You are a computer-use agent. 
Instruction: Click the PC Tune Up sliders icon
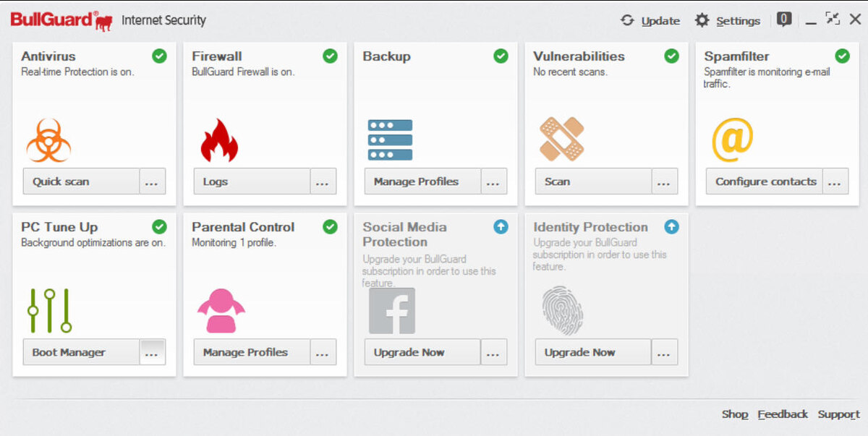[x=49, y=310]
